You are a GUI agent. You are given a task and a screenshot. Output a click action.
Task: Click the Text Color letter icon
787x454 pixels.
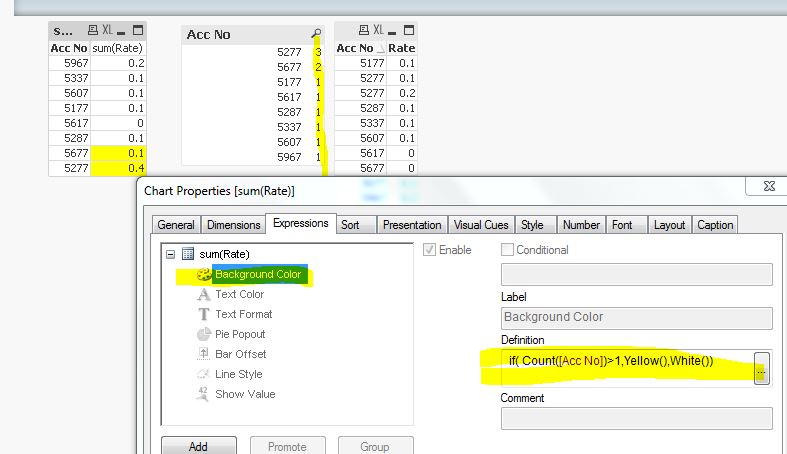[x=203, y=294]
